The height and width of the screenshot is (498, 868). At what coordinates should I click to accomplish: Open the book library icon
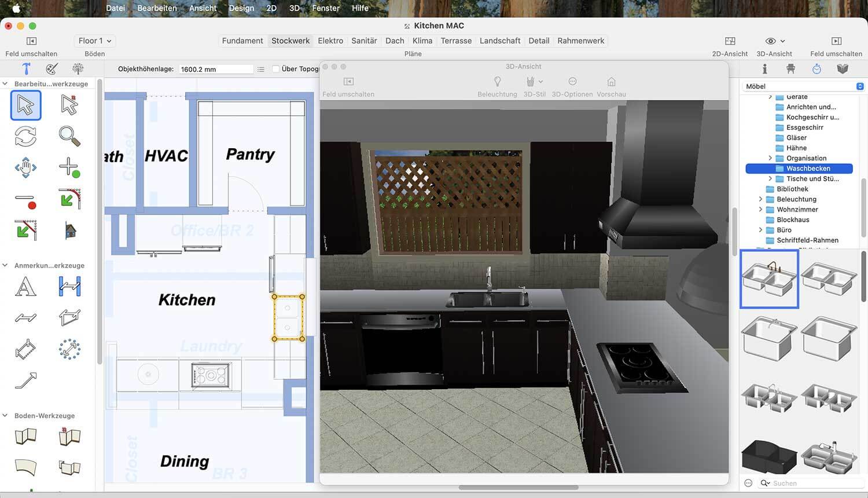pos(843,69)
